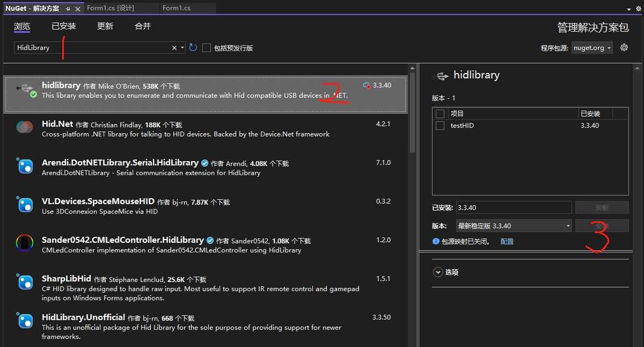Select the SharpLibHid package row
The image size is (644, 347).
(206, 287)
